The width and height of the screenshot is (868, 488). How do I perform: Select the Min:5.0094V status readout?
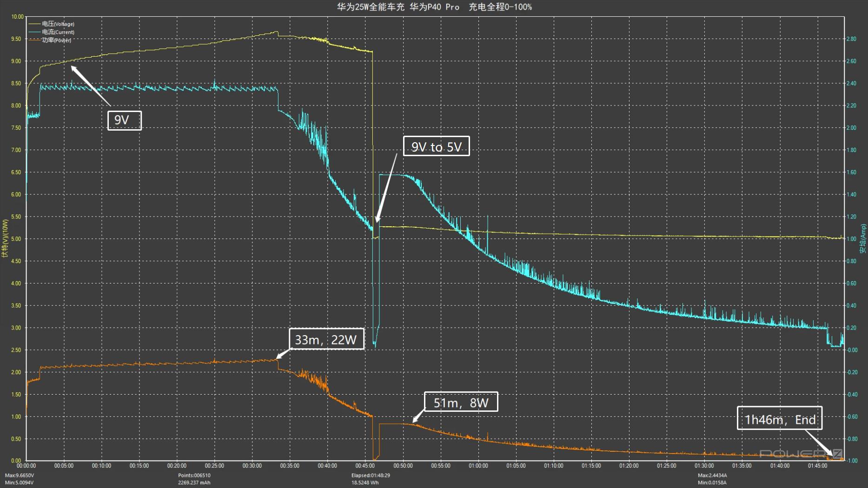click(20, 483)
